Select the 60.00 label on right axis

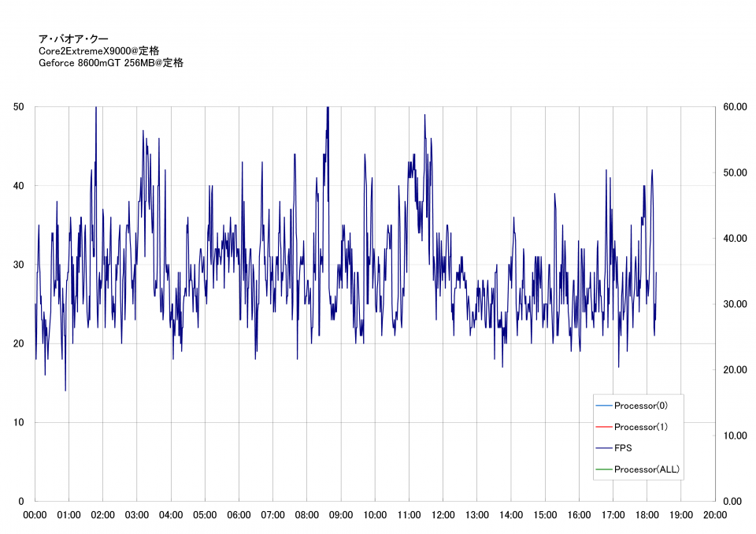click(x=735, y=106)
